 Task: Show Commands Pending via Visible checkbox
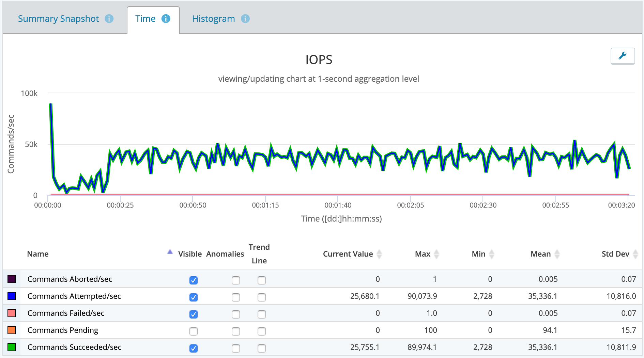tap(194, 331)
